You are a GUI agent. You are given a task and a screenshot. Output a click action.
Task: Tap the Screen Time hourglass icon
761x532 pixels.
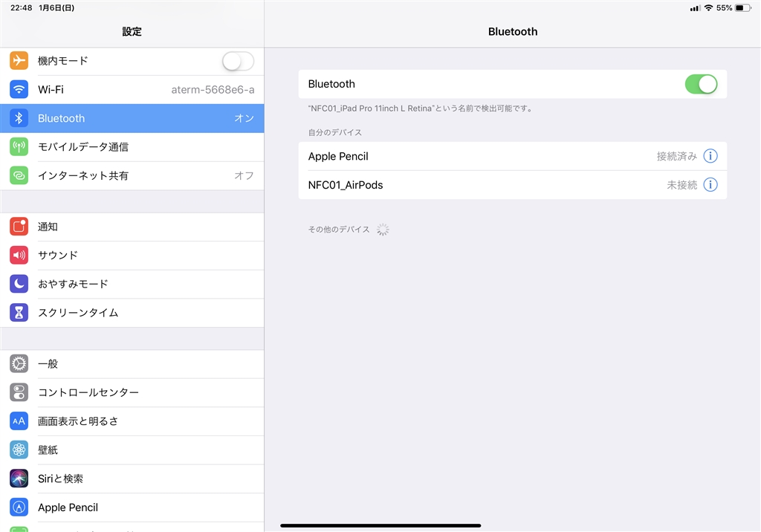click(19, 313)
